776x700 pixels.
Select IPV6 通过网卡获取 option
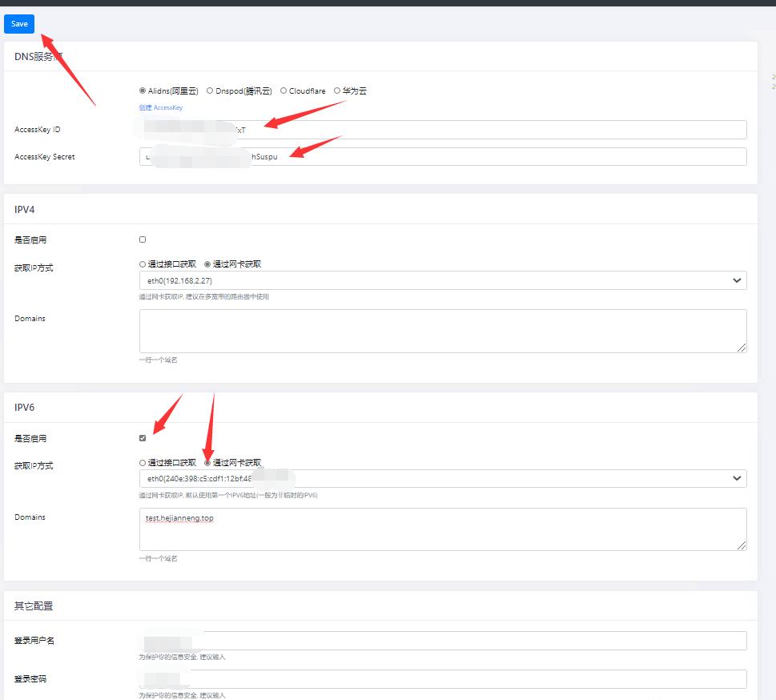[207, 463]
